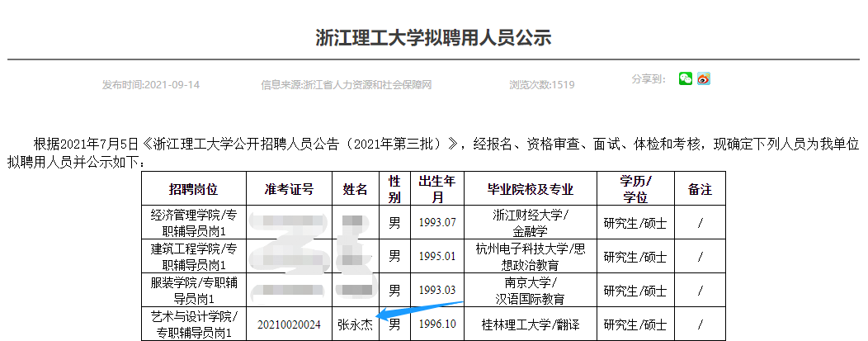This screenshot has width=868, height=341.
Task: Click the name cell 张永杰
Action: click(x=356, y=324)
